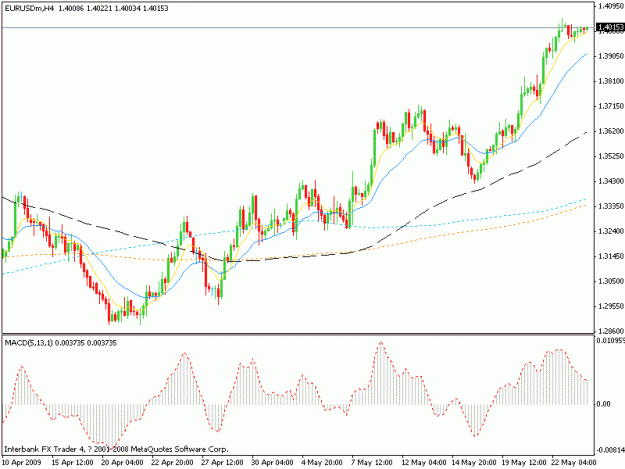Image resolution: width=625 pixels, height=469 pixels.
Task: Click the 1.34300 price axis label
Action: [611, 181]
